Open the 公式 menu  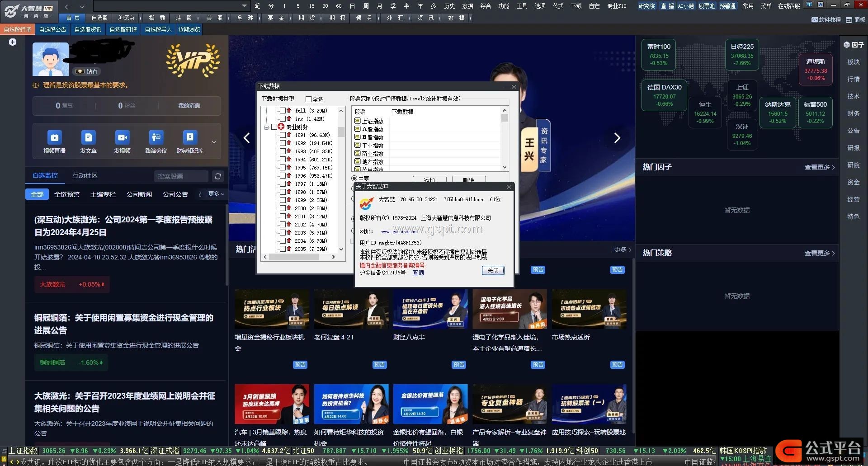click(558, 6)
